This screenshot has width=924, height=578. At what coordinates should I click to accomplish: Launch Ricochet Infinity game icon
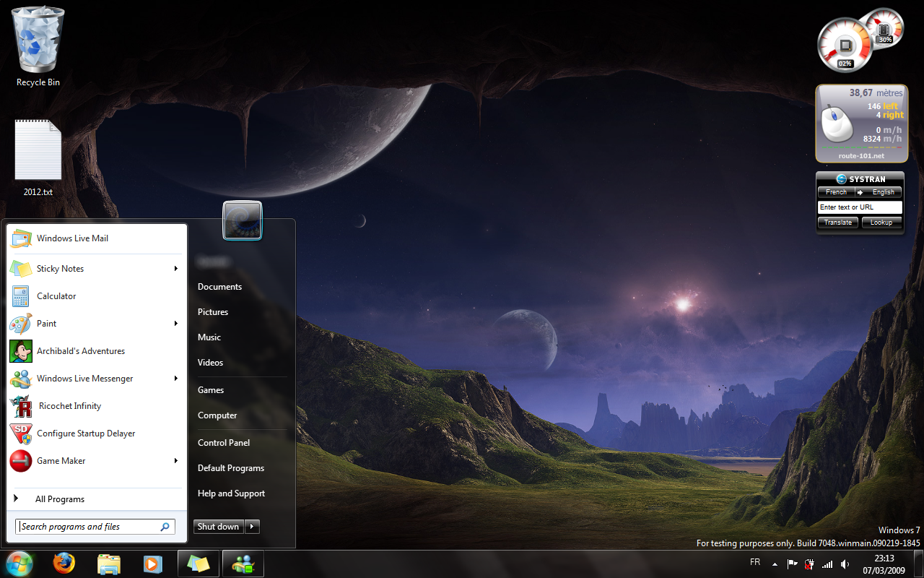click(x=21, y=406)
